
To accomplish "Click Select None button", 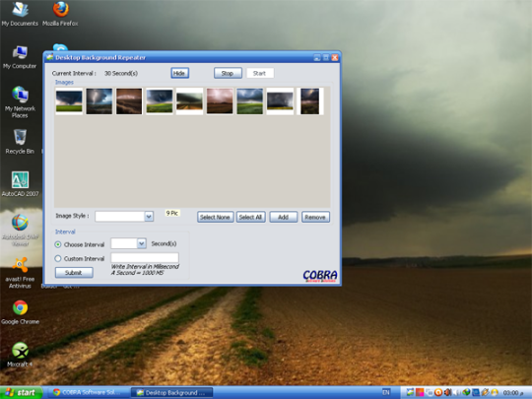I will point(215,217).
